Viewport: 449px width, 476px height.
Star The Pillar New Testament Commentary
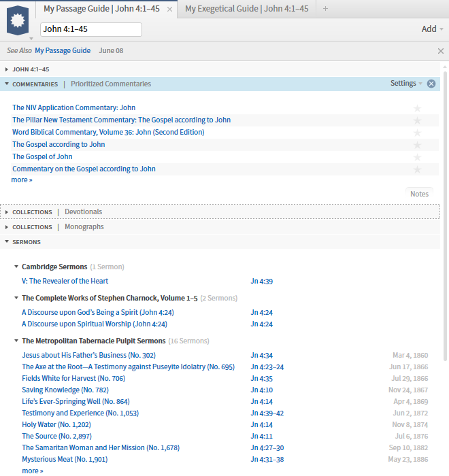pyautogui.click(x=418, y=120)
